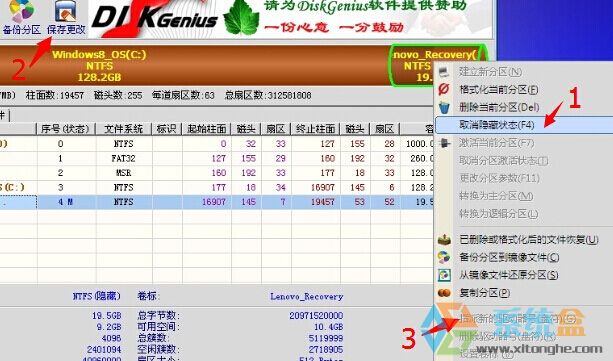613x361 pixels.
Task: Click the 磁头数:255 disk info text
Action: tap(118, 95)
